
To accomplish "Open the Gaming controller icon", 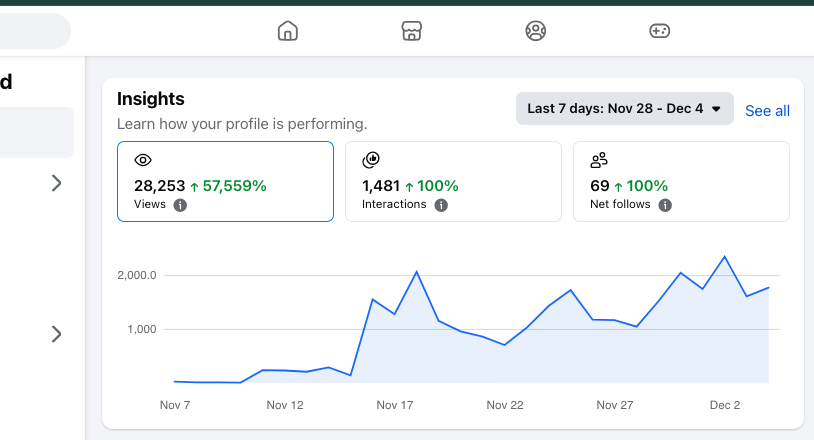I will point(659,31).
